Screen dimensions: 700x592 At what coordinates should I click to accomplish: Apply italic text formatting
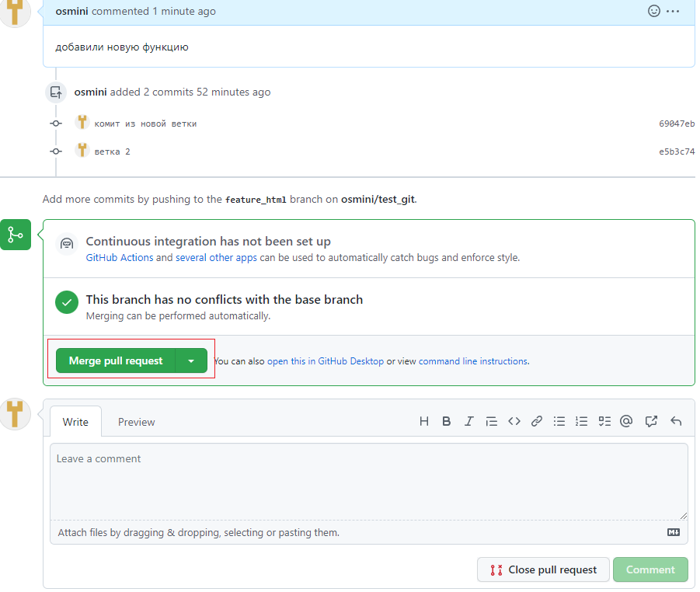468,421
